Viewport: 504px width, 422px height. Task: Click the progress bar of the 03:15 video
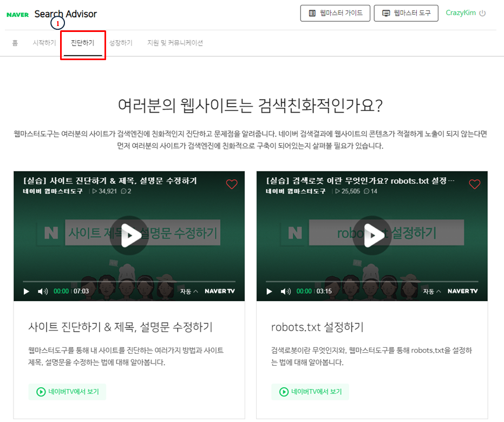[x=372, y=282]
